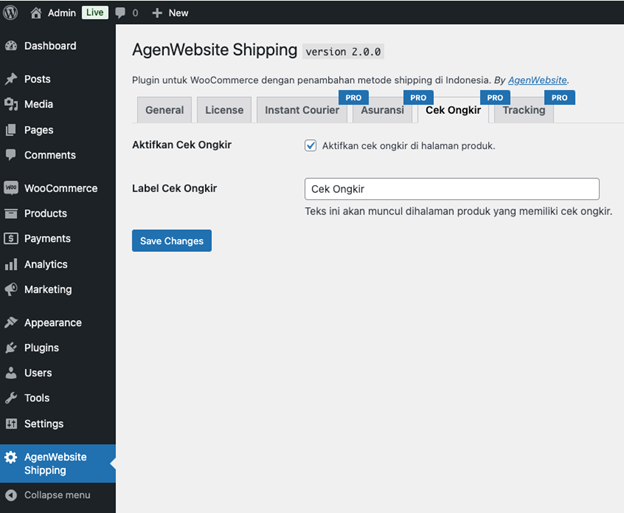
Task: Follow the AgenWebsite author link
Action: (537, 80)
